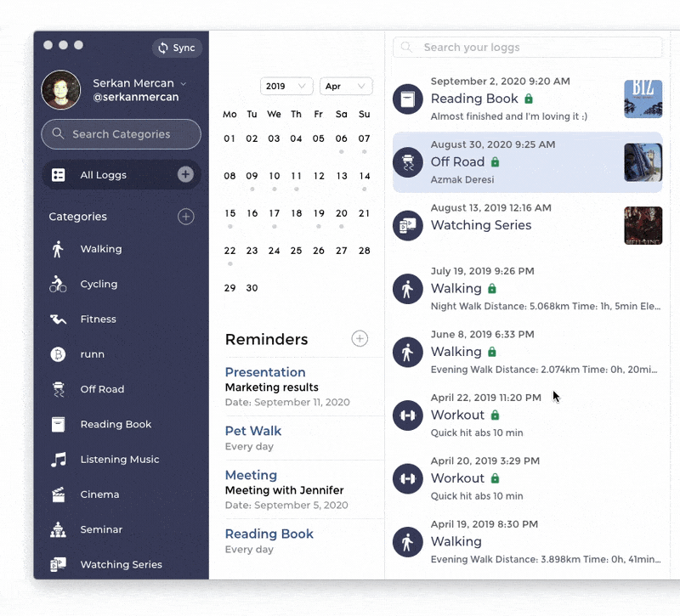This screenshot has height=616, width=680.
Task: Click the magnifier icon in loggs search
Action: 406,47
